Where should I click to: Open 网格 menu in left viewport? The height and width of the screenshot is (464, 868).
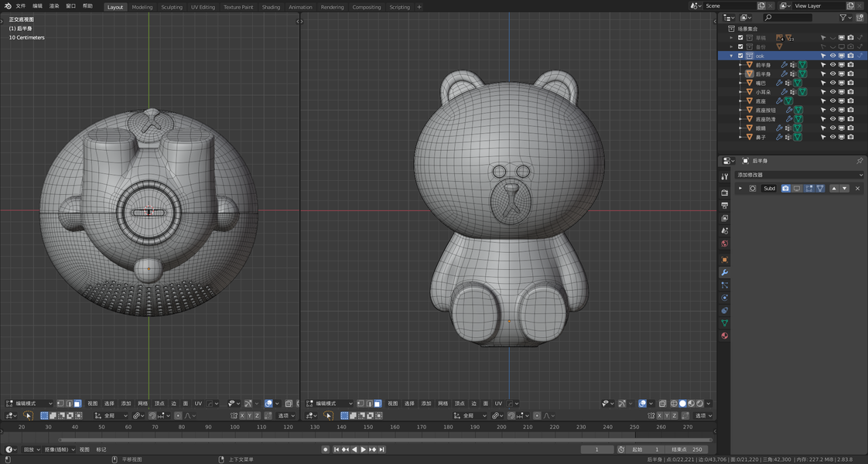coord(143,404)
